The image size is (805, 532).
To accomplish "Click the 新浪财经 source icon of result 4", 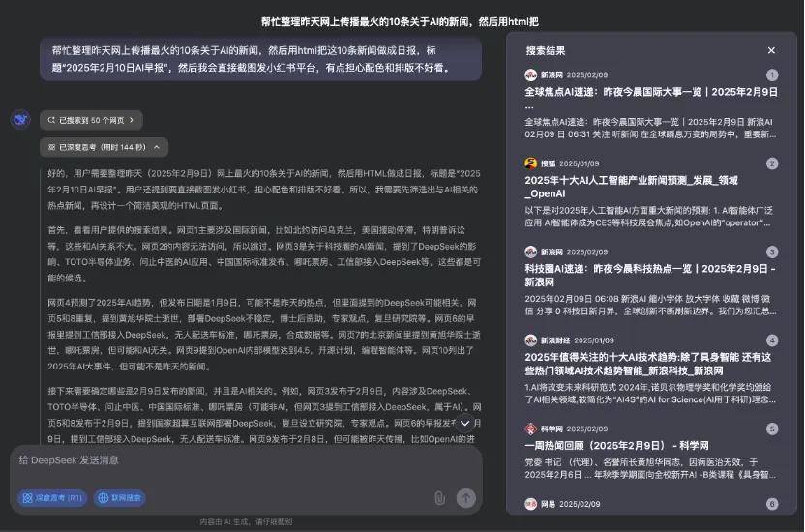I will point(531,340).
